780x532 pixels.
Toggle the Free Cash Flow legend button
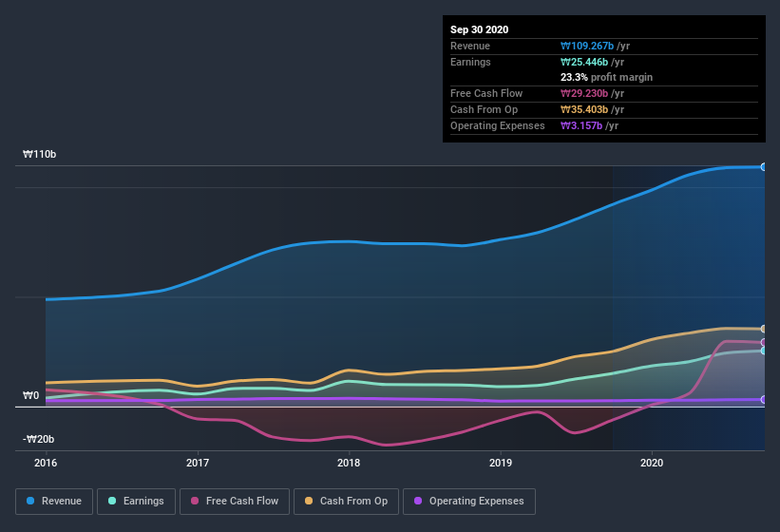coord(235,502)
